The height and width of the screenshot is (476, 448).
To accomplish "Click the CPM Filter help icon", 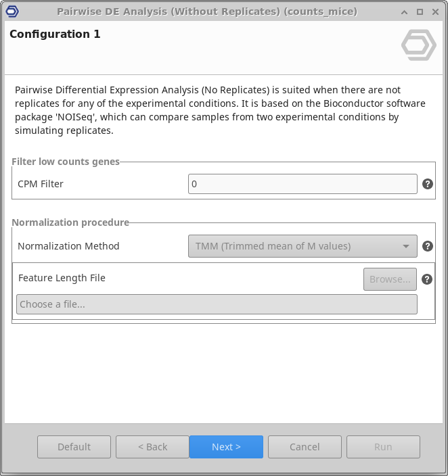I will [x=428, y=184].
